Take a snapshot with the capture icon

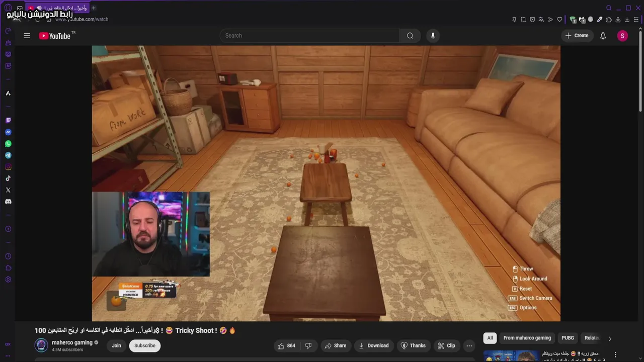(523, 20)
